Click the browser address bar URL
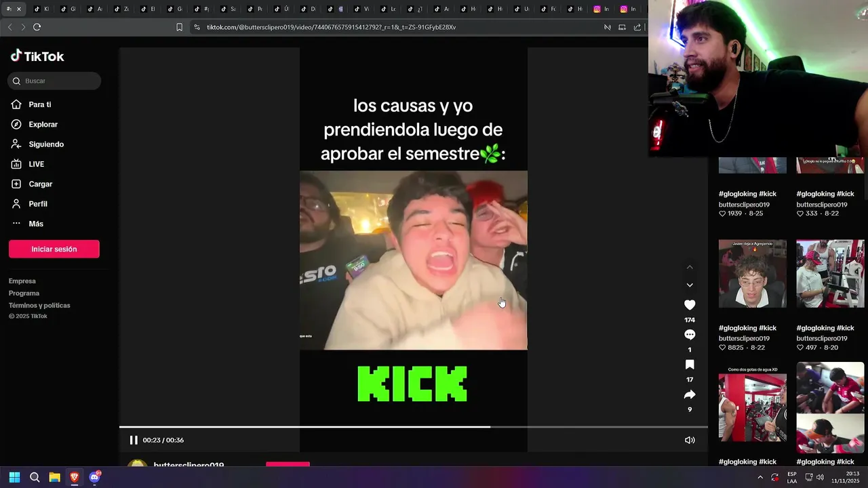Image resolution: width=868 pixels, height=488 pixels. point(331,27)
